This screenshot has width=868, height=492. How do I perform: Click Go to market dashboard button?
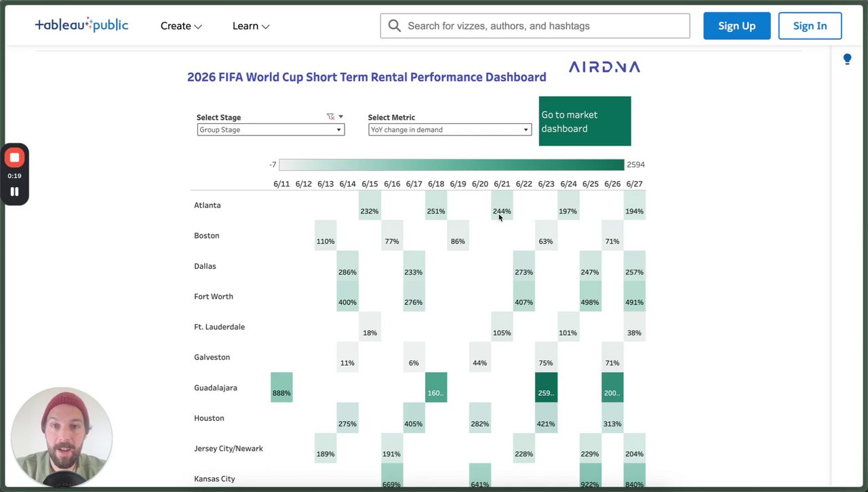pos(585,121)
